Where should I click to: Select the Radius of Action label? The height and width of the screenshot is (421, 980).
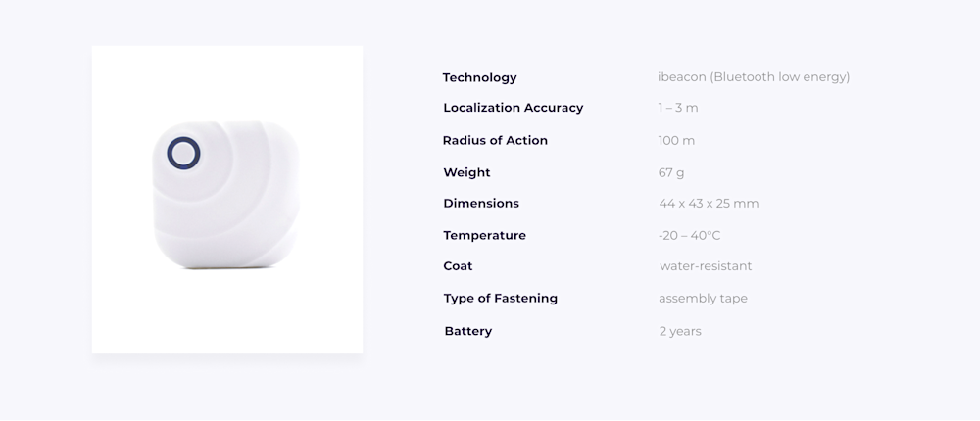[495, 141]
